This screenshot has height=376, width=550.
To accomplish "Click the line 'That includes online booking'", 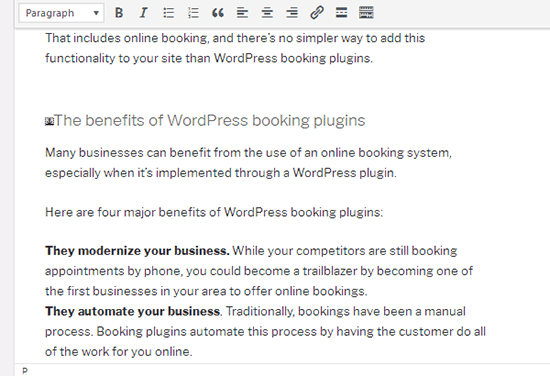I will [x=235, y=38].
